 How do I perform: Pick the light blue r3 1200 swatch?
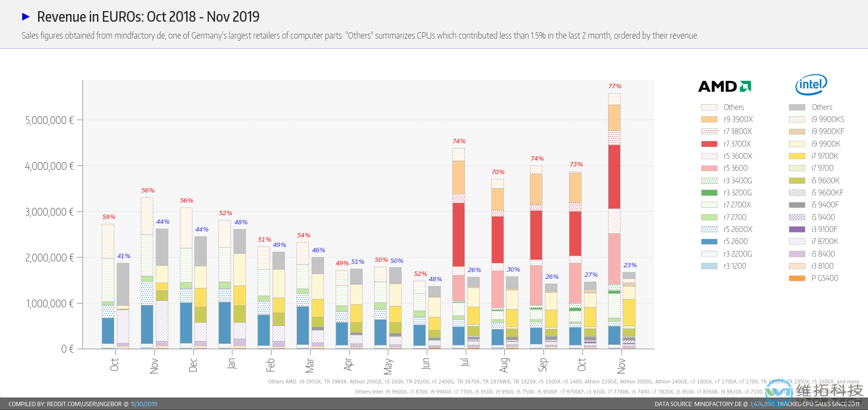pyautogui.click(x=709, y=266)
